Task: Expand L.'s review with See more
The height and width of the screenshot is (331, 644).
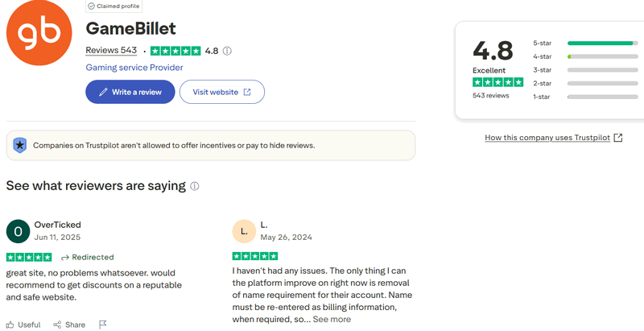Action: [x=332, y=319]
